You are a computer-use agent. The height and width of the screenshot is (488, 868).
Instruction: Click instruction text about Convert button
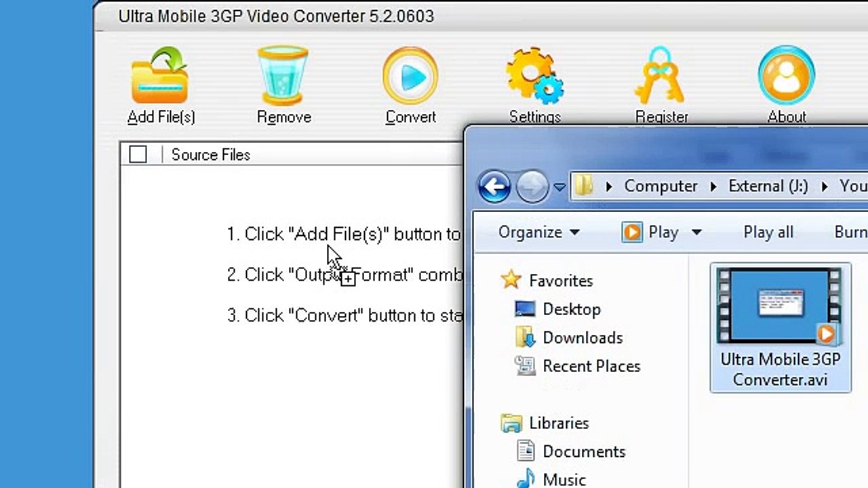[x=345, y=315]
